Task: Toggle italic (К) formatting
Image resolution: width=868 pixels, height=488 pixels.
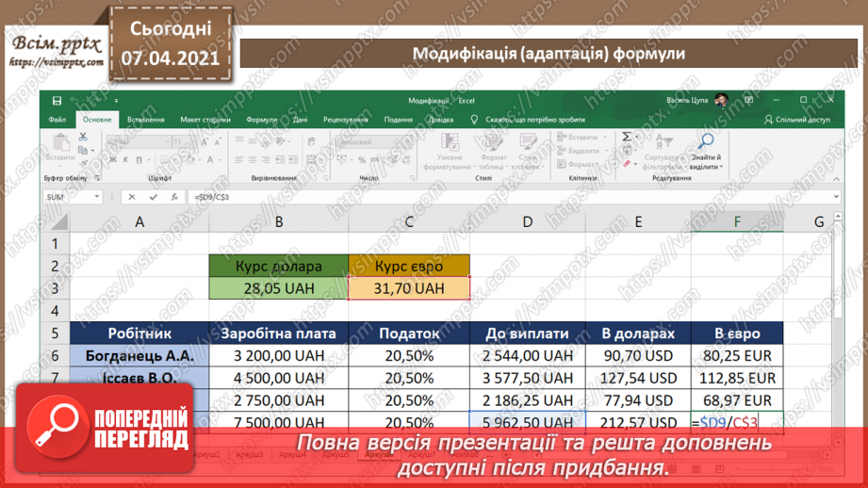Action: (x=125, y=160)
